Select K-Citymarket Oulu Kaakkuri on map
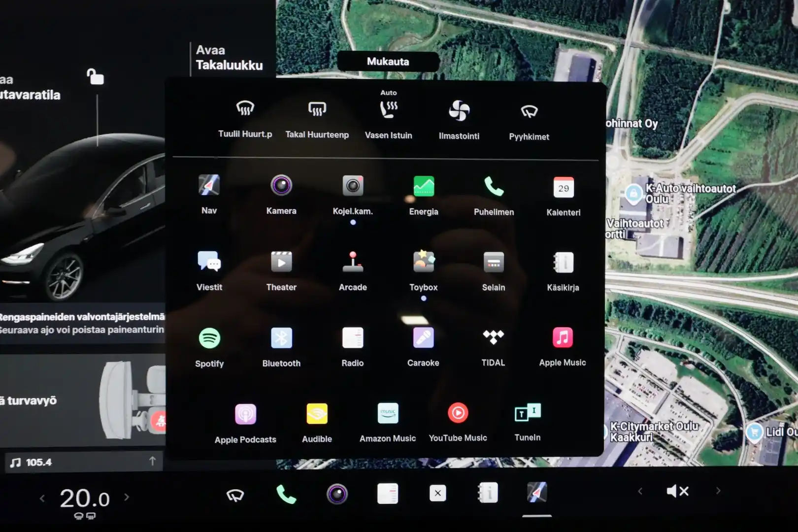 [x=655, y=432]
